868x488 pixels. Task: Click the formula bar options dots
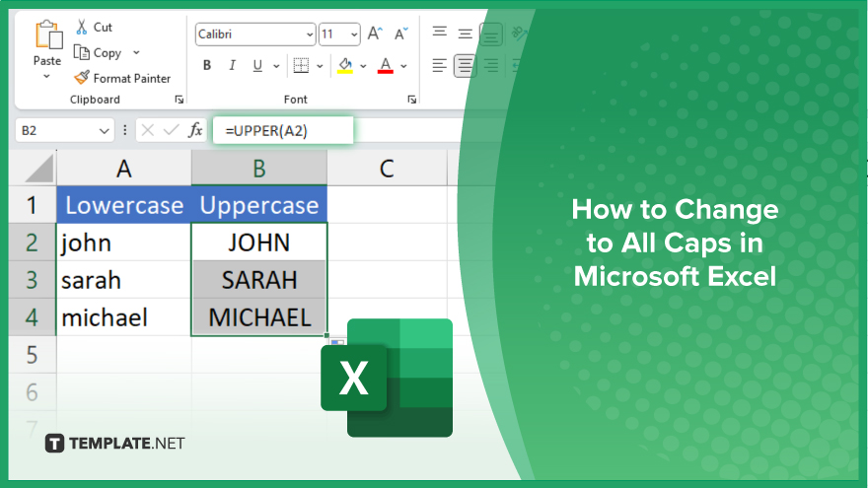pos(124,130)
